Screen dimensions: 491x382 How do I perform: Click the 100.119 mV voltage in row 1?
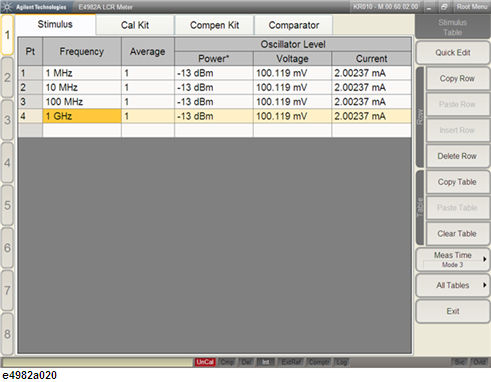pyautogui.click(x=292, y=73)
